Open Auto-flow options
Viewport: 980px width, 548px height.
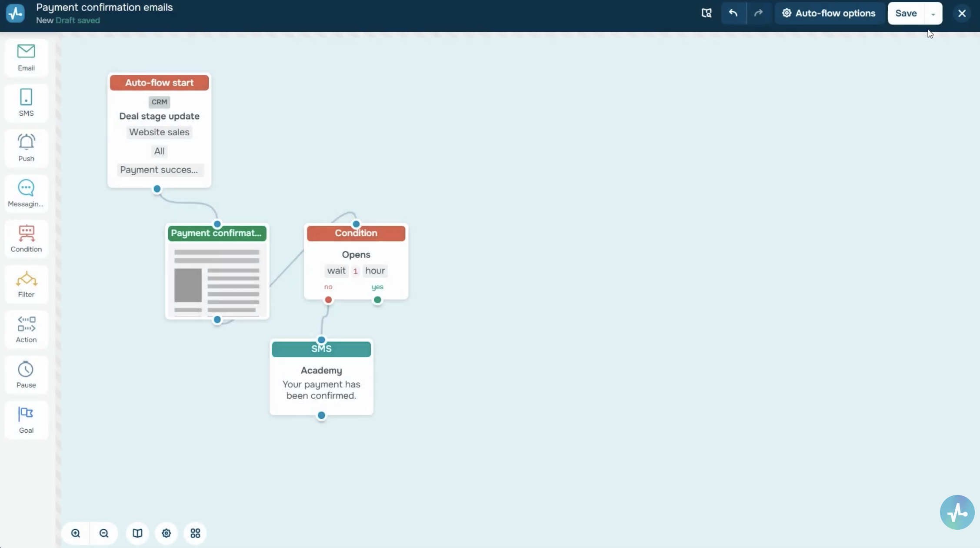pyautogui.click(x=829, y=13)
